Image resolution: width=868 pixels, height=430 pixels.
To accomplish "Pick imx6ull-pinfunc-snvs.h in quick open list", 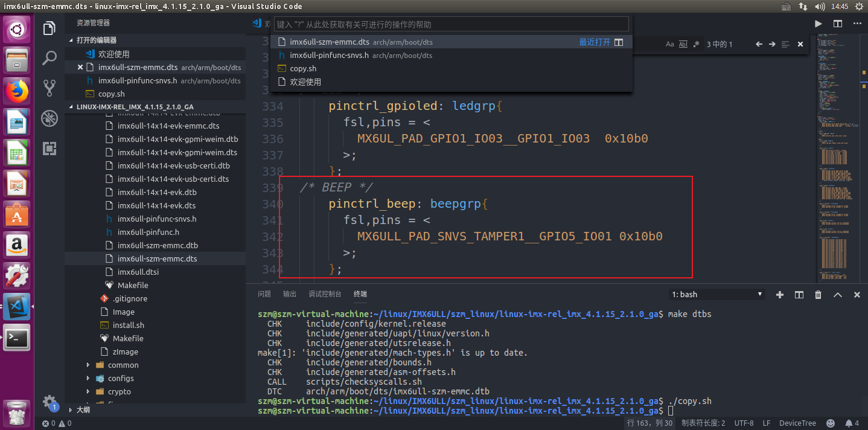I will point(452,56).
